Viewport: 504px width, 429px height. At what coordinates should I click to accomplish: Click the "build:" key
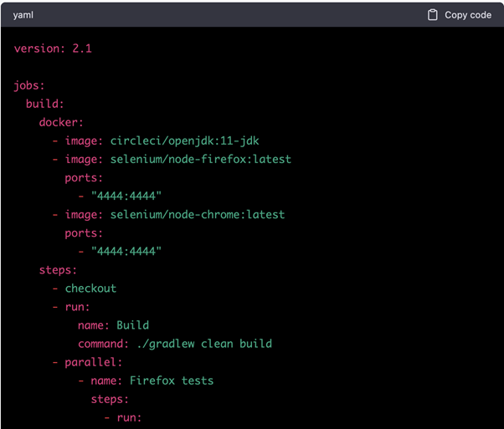45,104
